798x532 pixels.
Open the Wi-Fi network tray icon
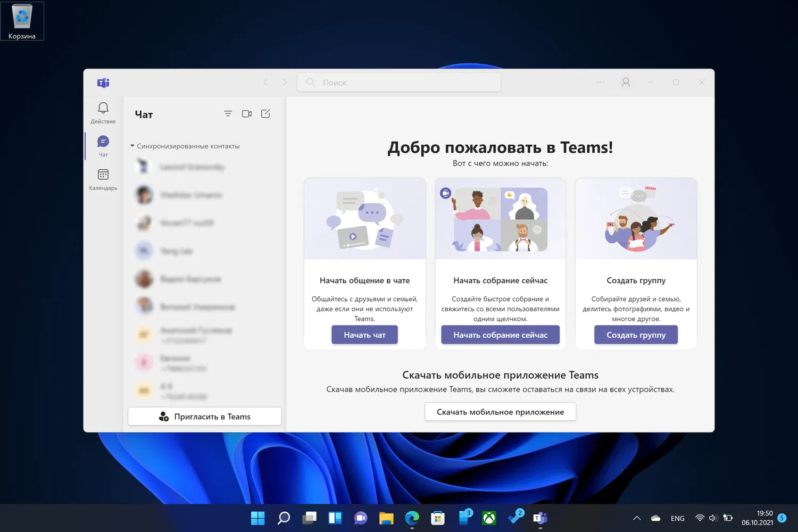[x=700, y=518]
